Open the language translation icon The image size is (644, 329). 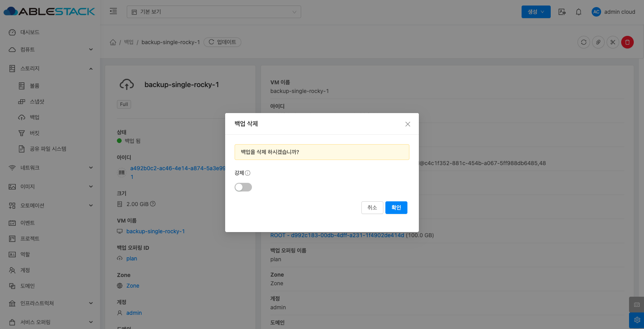pyautogui.click(x=562, y=12)
